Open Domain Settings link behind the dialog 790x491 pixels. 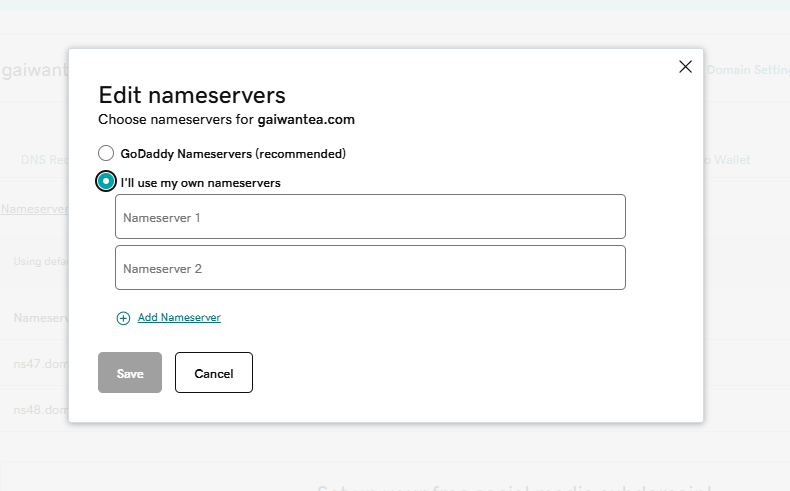click(x=747, y=70)
